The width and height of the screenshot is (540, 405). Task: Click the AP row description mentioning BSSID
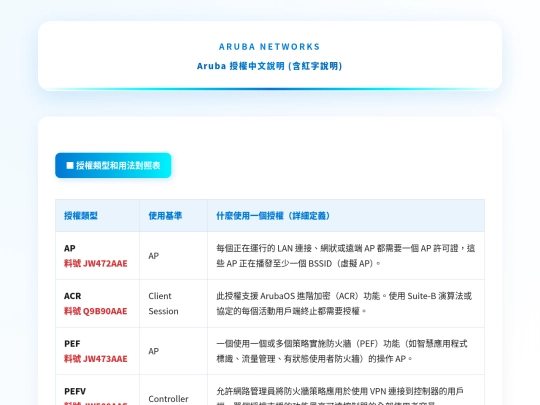pyautogui.click(x=346, y=256)
